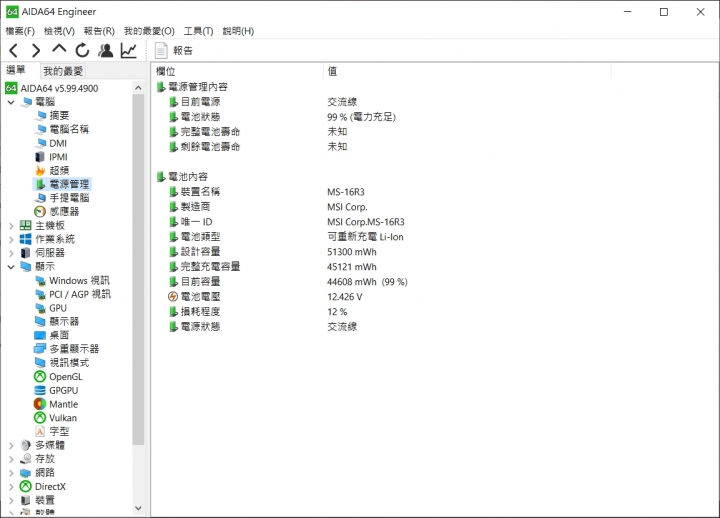This screenshot has height=518, width=720.
Task: Open the 顯示器 monitor item
Action: [x=64, y=321]
